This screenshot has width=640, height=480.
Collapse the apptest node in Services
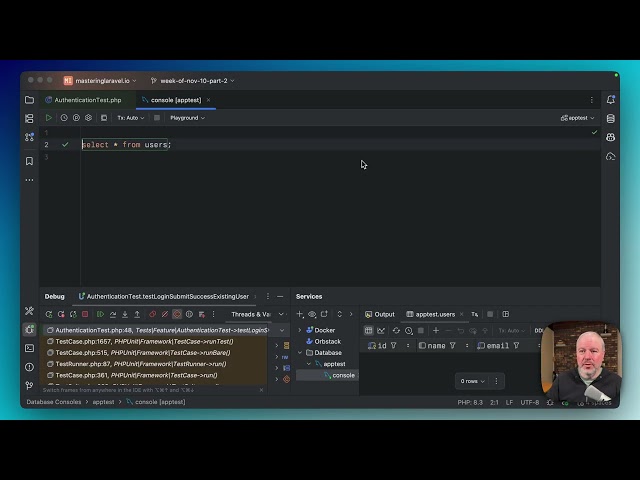click(309, 364)
